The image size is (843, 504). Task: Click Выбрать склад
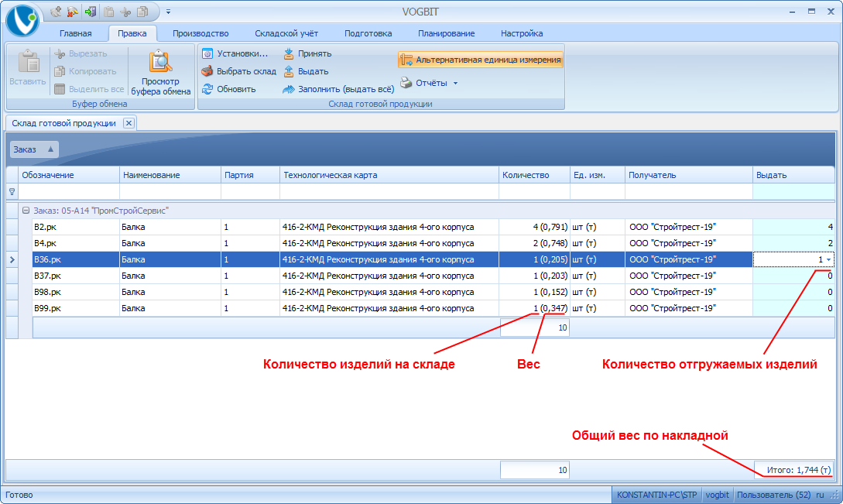[x=238, y=71]
